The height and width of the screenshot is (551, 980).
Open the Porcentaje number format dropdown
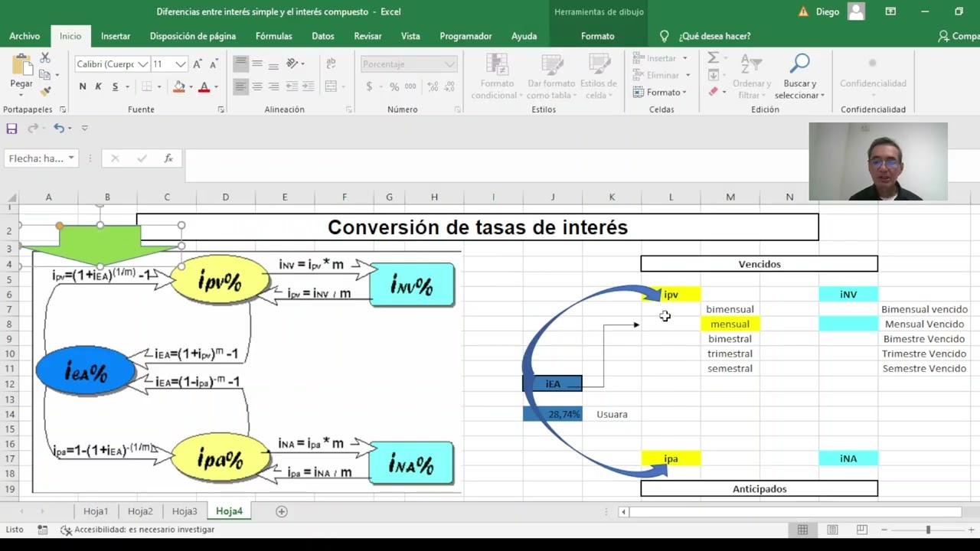pyautogui.click(x=449, y=64)
